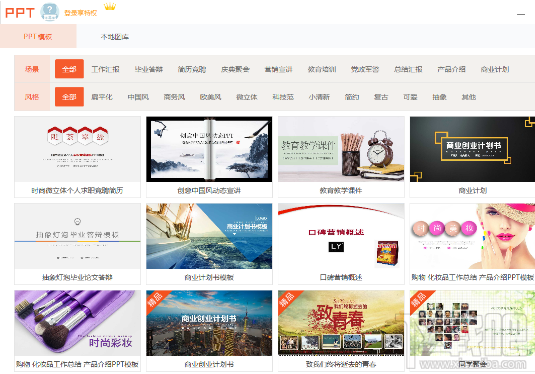This screenshot has width=535, height=374.
Task: Open the 教育教学课件 alarm clock template
Action: [x=341, y=149]
